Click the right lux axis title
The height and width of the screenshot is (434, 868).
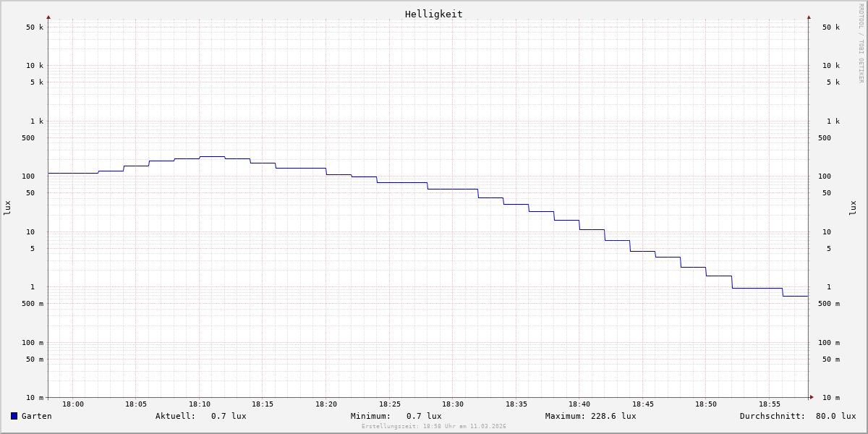tap(853, 208)
